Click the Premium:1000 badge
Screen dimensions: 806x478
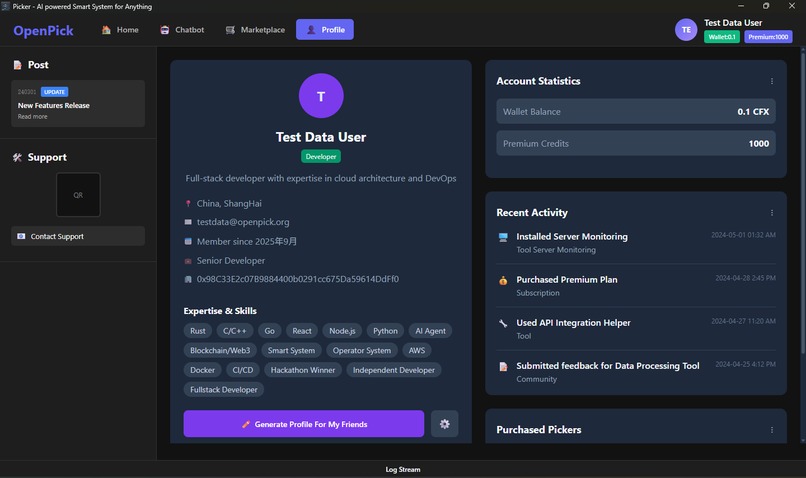768,37
